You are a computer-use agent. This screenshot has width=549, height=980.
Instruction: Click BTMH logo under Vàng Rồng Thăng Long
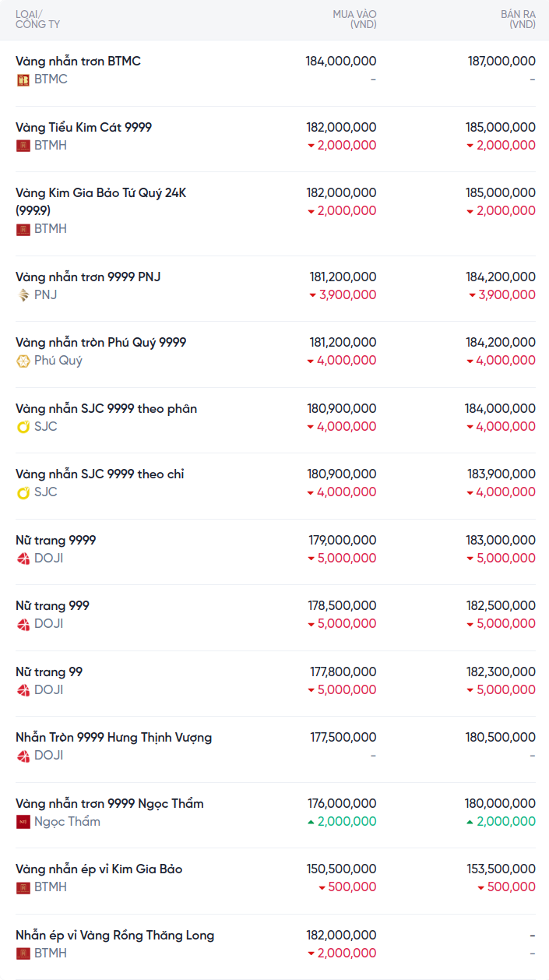(23, 954)
